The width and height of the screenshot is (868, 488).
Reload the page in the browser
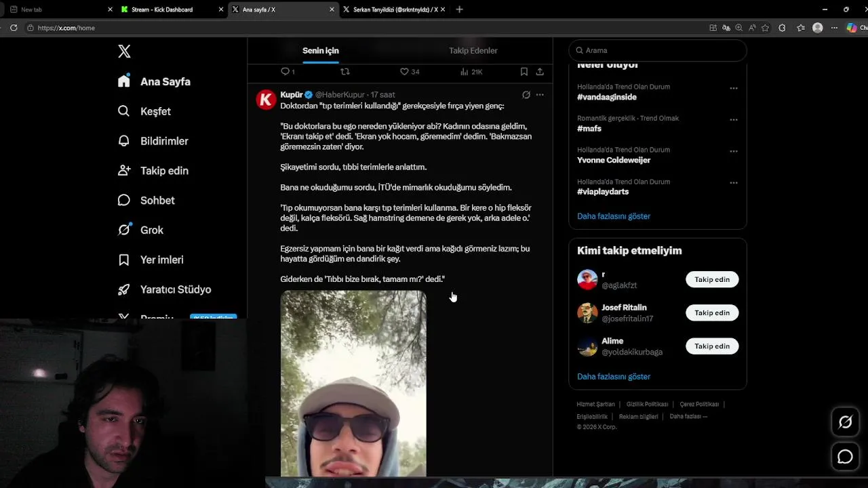(14, 28)
